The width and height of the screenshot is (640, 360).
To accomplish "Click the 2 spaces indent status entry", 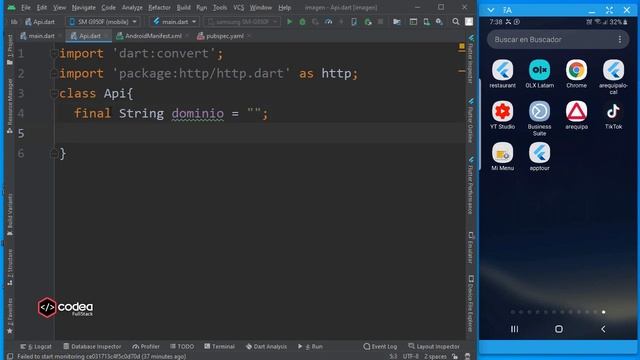I will 435,356.
